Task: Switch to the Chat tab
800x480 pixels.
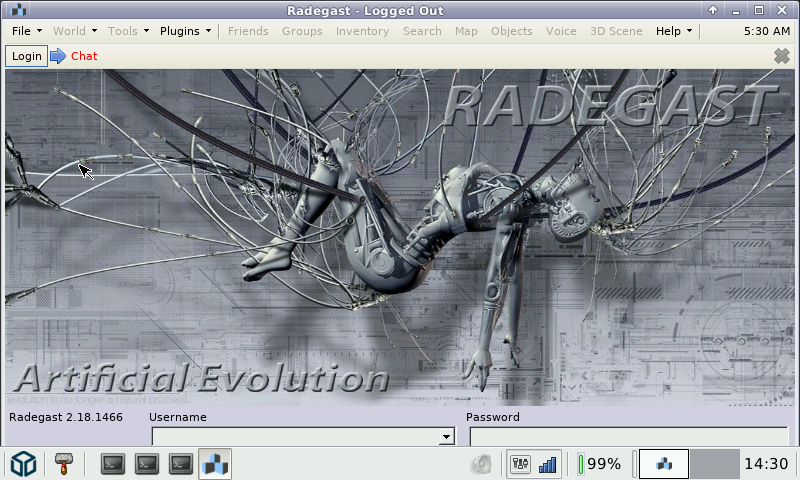Action: pos(84,56)
